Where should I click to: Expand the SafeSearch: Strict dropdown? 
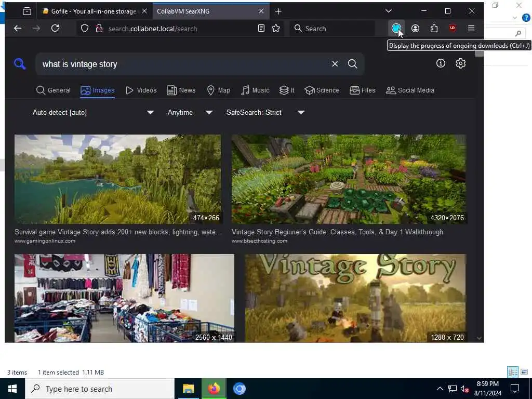[265, 112]
